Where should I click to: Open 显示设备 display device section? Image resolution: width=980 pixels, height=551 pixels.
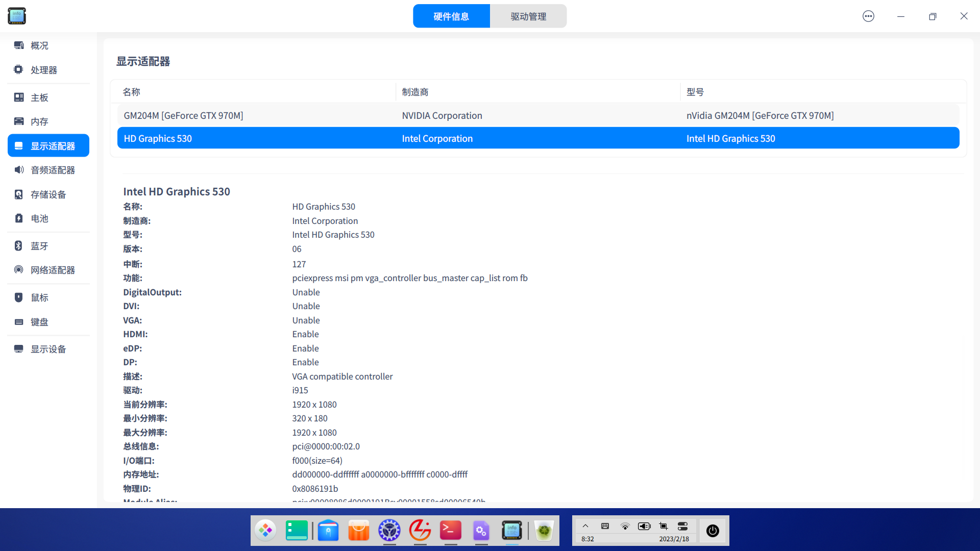click(x=48, y=349)
